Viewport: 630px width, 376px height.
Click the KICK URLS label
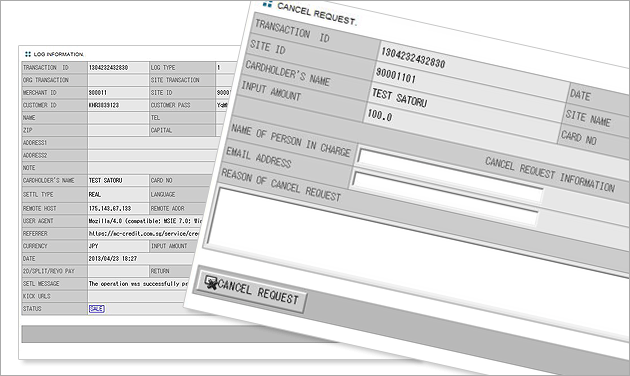pos(37,296)
